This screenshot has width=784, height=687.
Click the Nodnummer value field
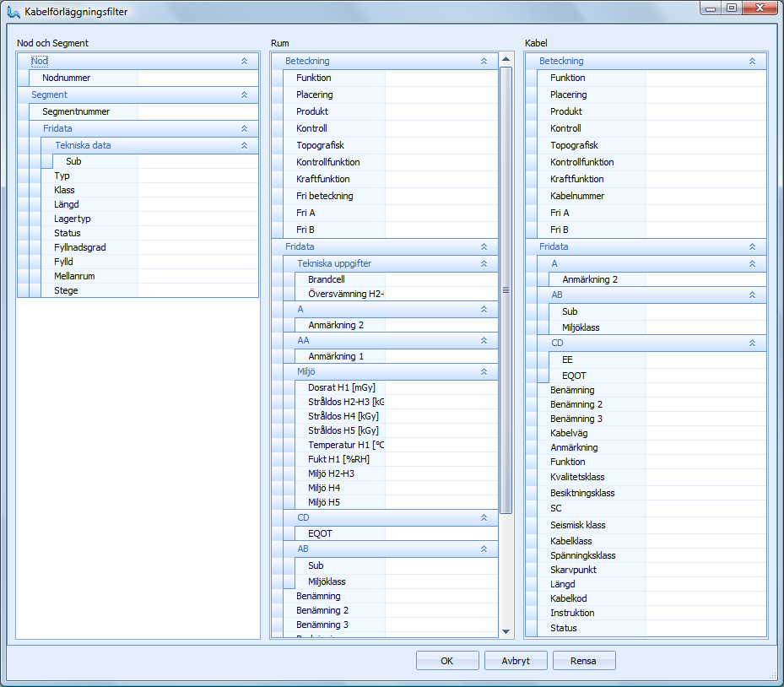click(x=198, y=78)
